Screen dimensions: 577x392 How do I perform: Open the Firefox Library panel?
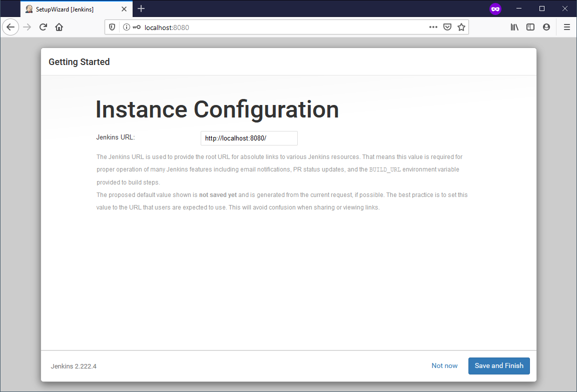coord(514,27)
